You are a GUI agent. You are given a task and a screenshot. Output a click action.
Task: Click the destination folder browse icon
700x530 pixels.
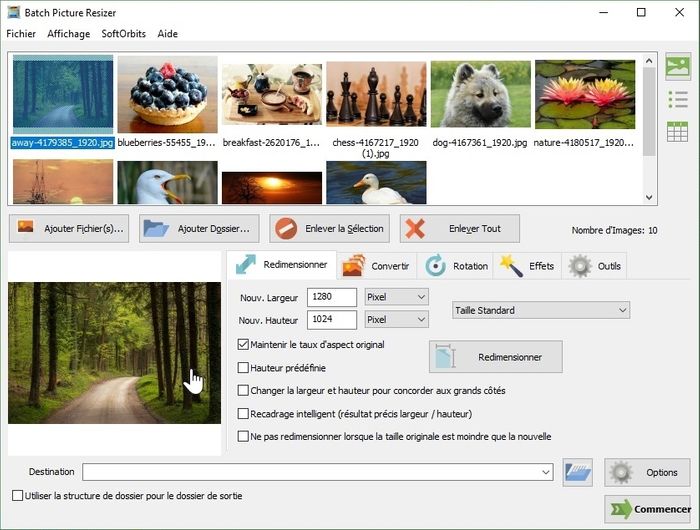(x=578, y=472)
